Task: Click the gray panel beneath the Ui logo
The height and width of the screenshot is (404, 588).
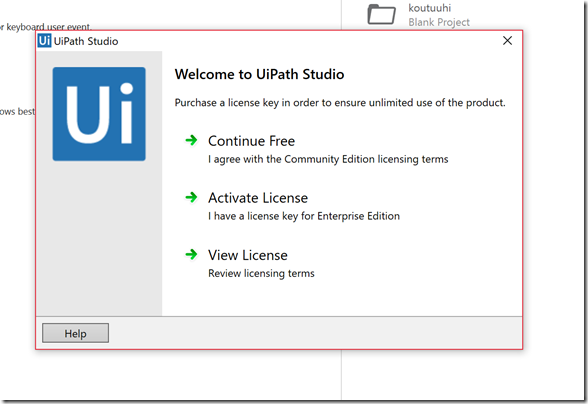Action: click(99, 239)
